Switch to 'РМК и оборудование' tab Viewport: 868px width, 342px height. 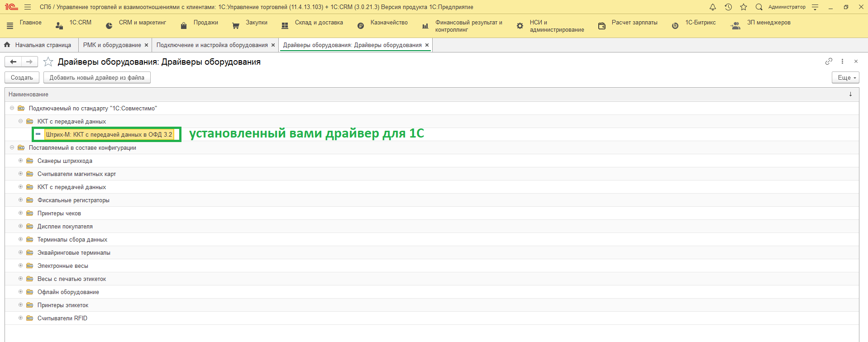point(112,45)
